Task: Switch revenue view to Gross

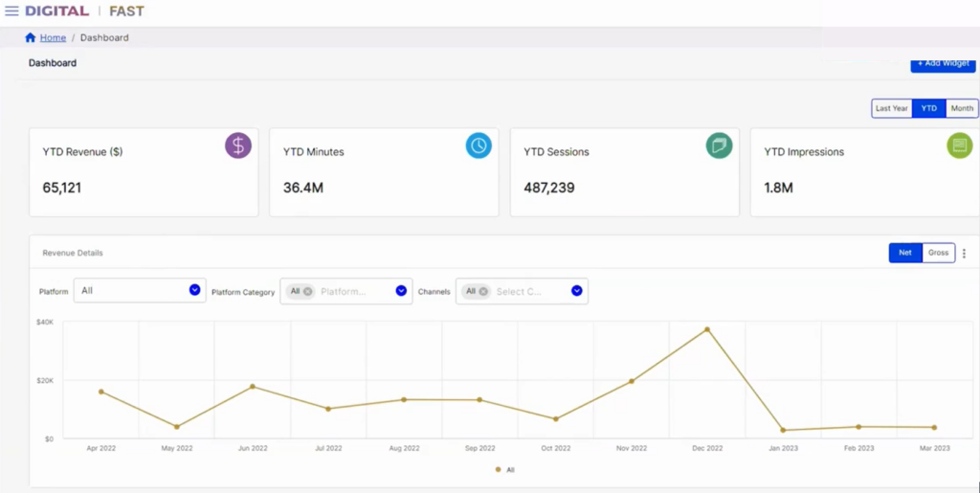Action: pos(938,253)
